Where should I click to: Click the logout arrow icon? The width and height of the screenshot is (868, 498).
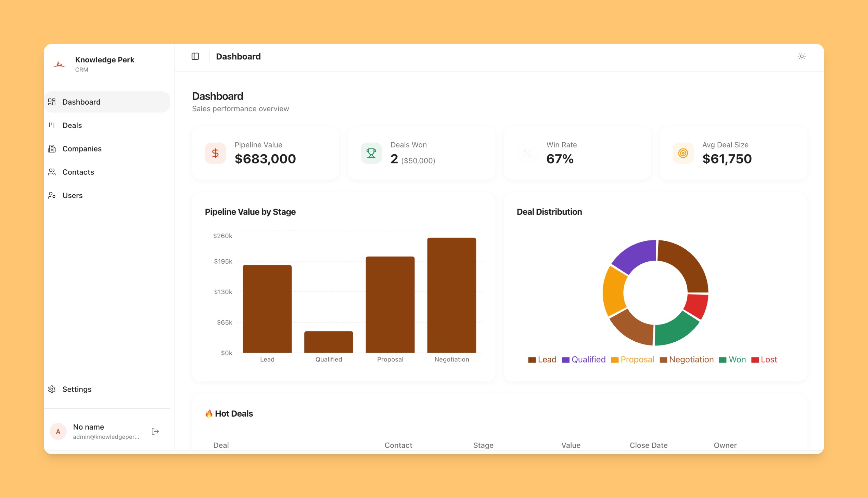coord(155,431)
